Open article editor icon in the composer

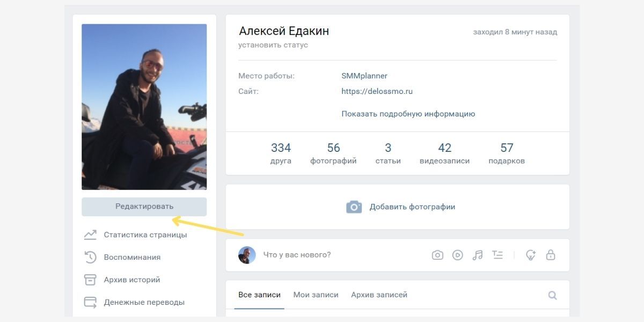point(497,255)
